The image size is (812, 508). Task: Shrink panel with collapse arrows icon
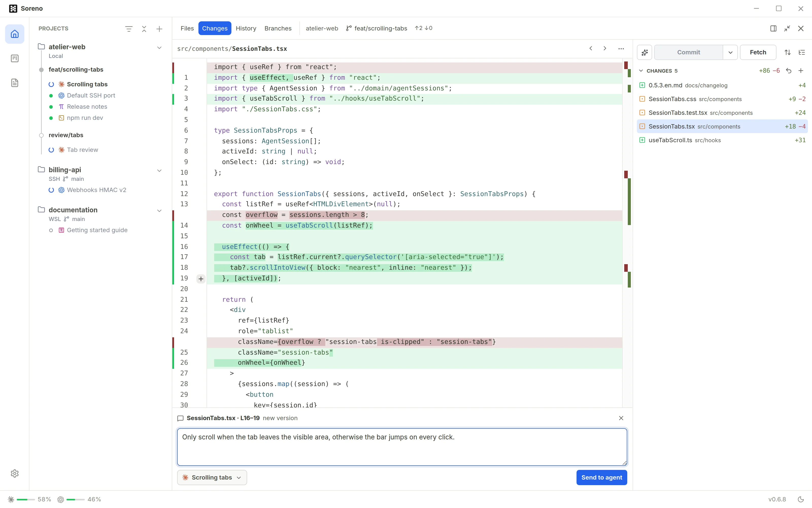[x=787, y=28]
